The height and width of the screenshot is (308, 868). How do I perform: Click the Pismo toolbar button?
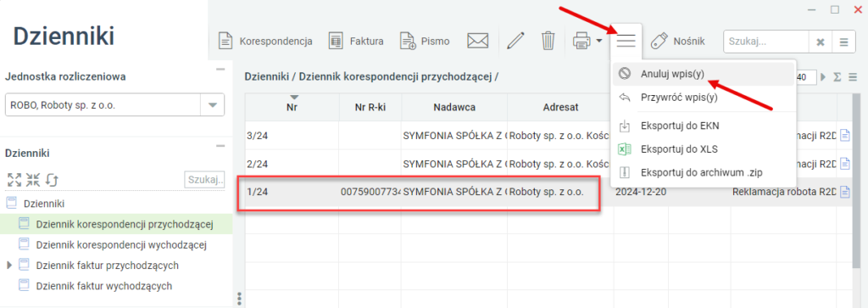pos(426,41)
